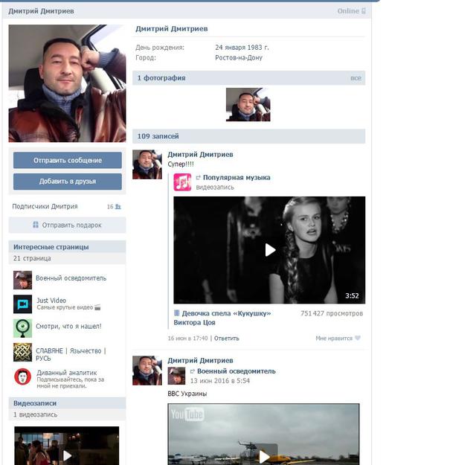
Task: Click Смотри, что я нашел! page icon
Action: click(x=22, y=327)
